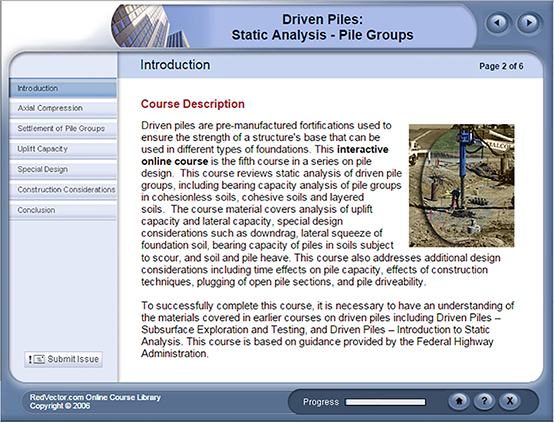Click the bold 'interactive online course' text
The image size is (554, 423).
point(265,155)
